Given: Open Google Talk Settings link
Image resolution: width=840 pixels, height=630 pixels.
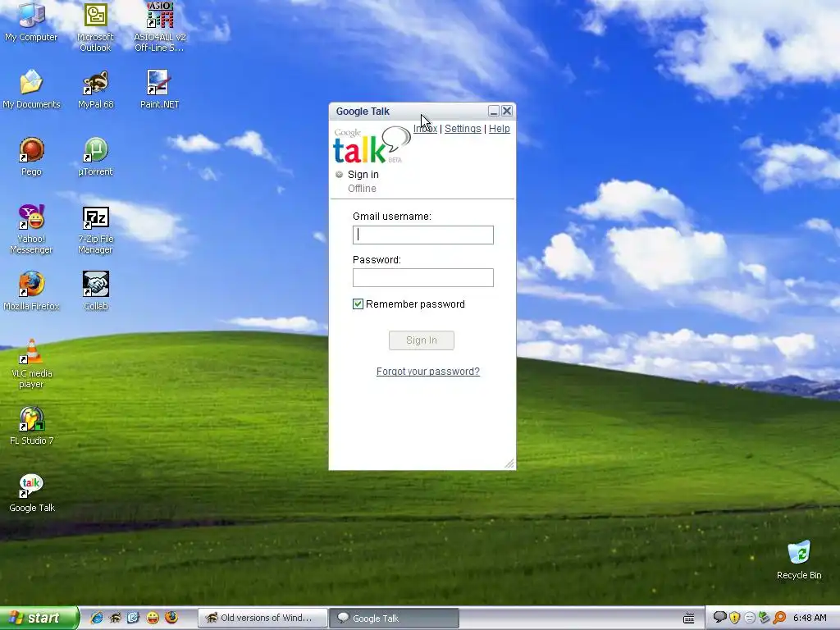Looking at the screenshot, I should [463, 129].
